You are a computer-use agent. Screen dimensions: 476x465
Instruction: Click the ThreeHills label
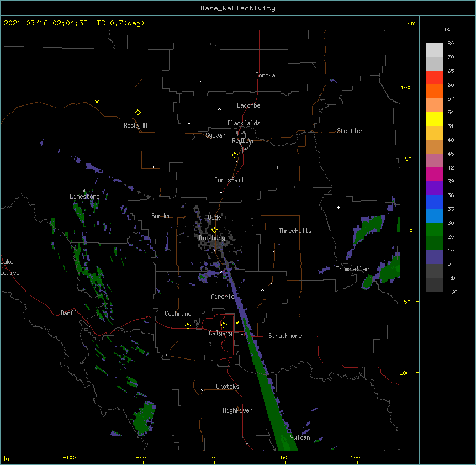(295, 231)
